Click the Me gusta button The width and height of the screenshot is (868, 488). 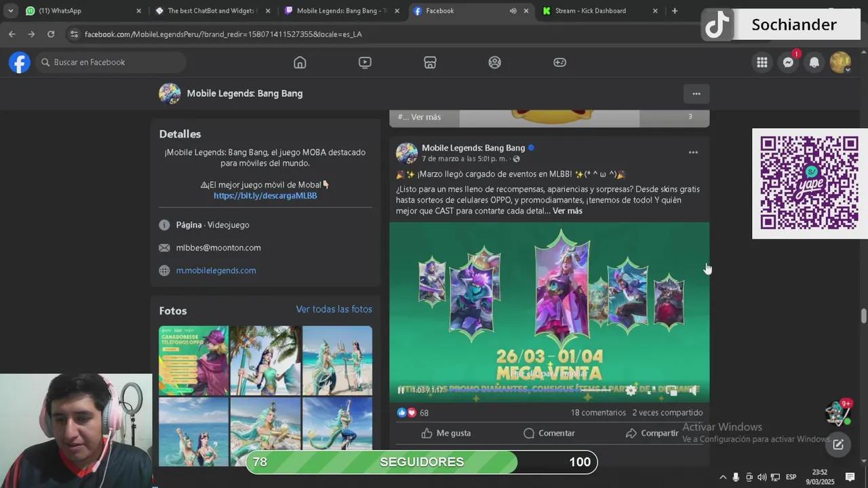pyautogui.click(x=446, y=433)
